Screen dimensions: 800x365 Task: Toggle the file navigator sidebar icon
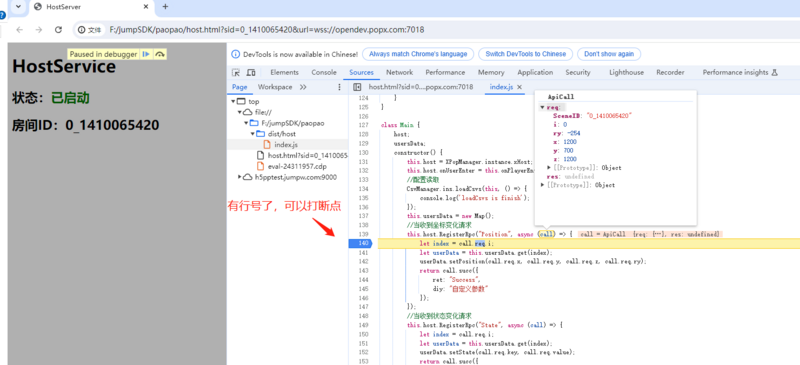pos(357,87)
